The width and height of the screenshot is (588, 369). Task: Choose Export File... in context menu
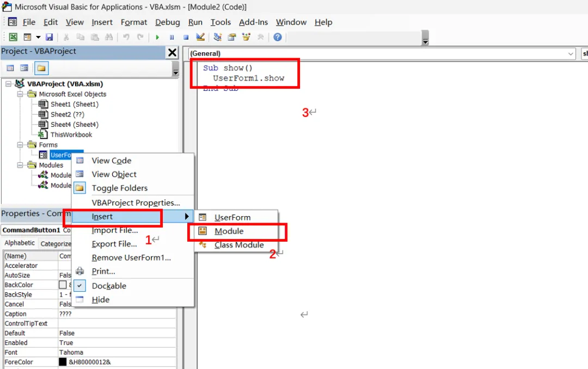tap(133, 244)
